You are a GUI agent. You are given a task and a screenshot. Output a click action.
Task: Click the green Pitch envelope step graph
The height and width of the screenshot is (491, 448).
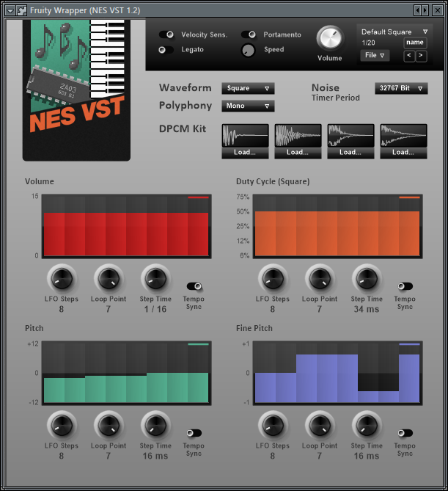[x=126, y=373]
